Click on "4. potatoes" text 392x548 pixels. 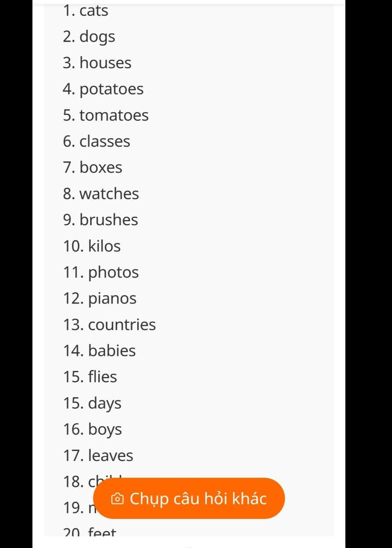point(103,89)
